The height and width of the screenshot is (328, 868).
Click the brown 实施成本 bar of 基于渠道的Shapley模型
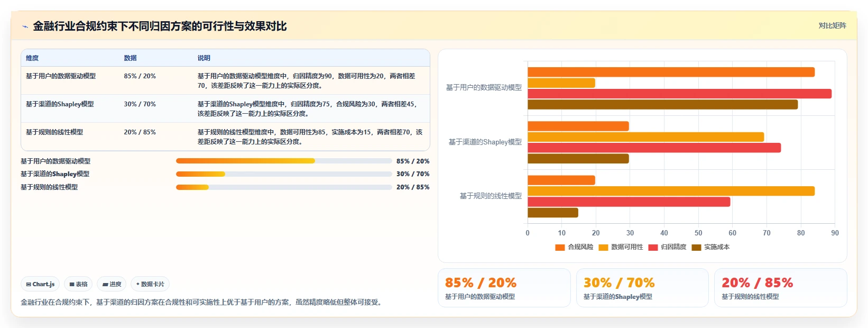578,159
